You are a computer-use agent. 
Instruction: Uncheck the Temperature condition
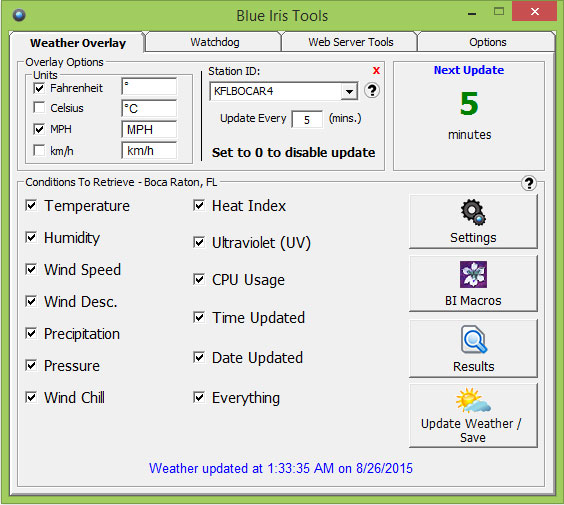click(x=31, y=205)
